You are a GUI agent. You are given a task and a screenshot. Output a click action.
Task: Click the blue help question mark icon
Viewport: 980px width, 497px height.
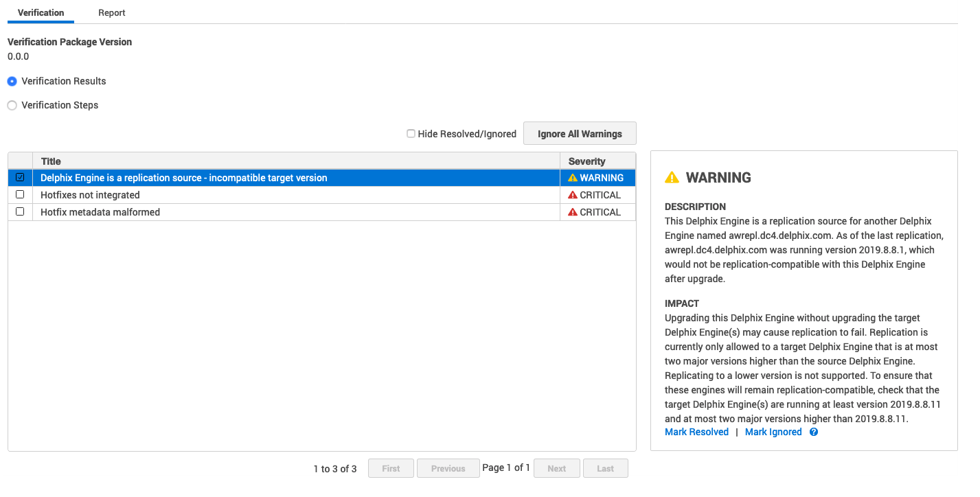click(x=814, y=432)
